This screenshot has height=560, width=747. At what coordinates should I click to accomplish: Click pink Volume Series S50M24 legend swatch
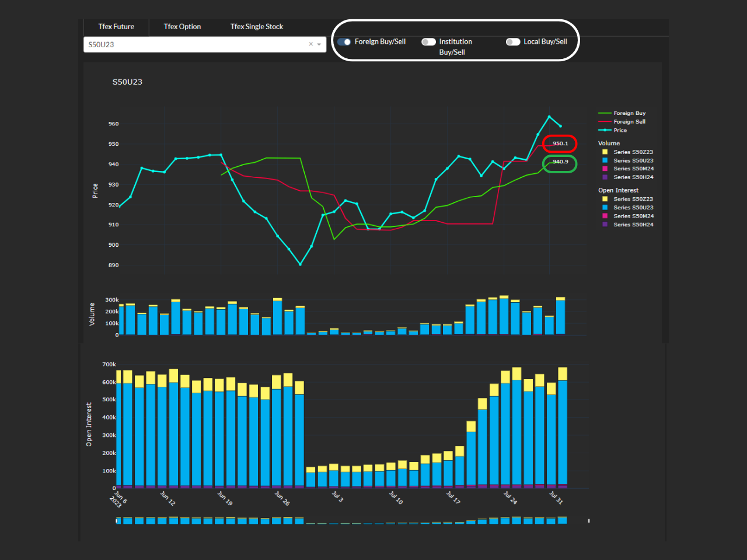tap(605, 169)
